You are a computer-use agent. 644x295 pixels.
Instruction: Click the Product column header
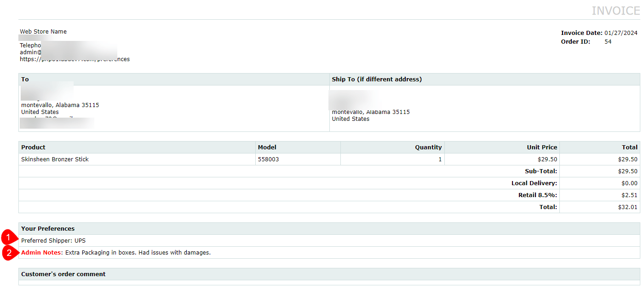point(33,147)
